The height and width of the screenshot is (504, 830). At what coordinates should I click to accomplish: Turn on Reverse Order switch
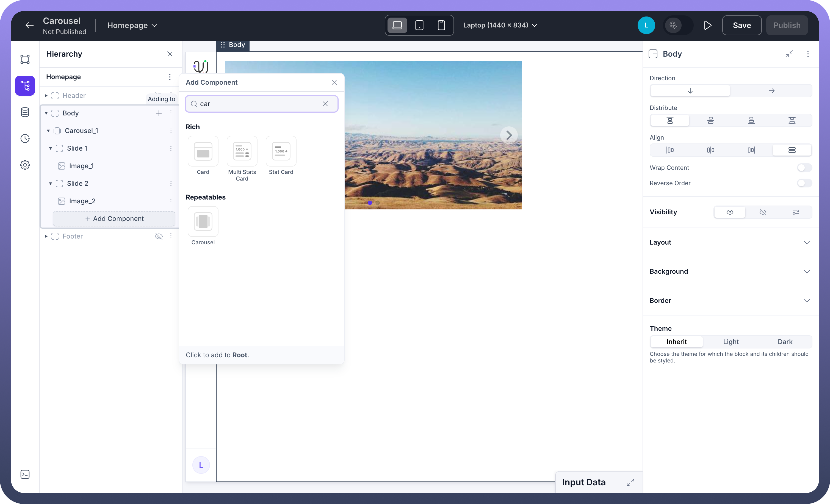coord(804,183)
